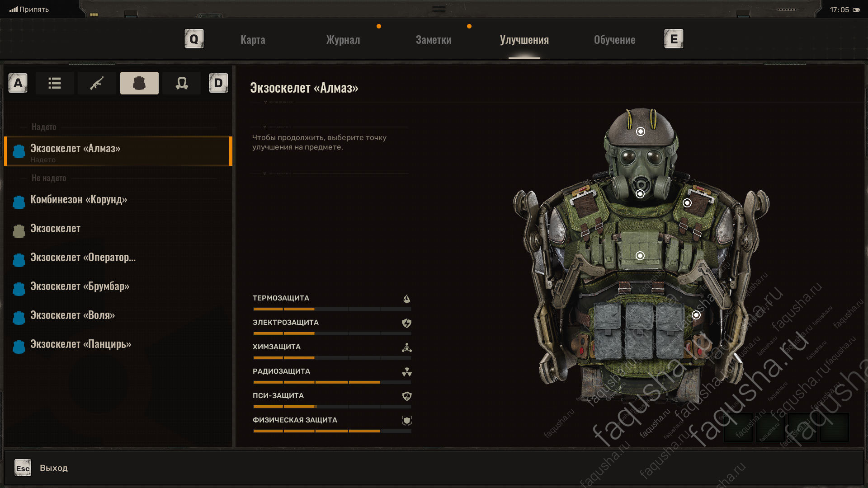Click the Выход exit label

pos(54,468)
